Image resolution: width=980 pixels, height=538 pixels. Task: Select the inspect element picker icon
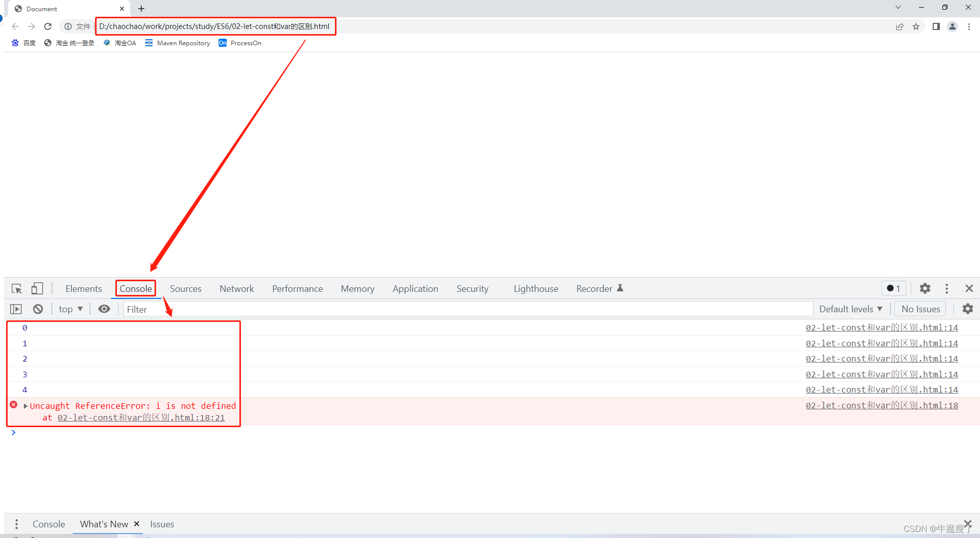17,289
